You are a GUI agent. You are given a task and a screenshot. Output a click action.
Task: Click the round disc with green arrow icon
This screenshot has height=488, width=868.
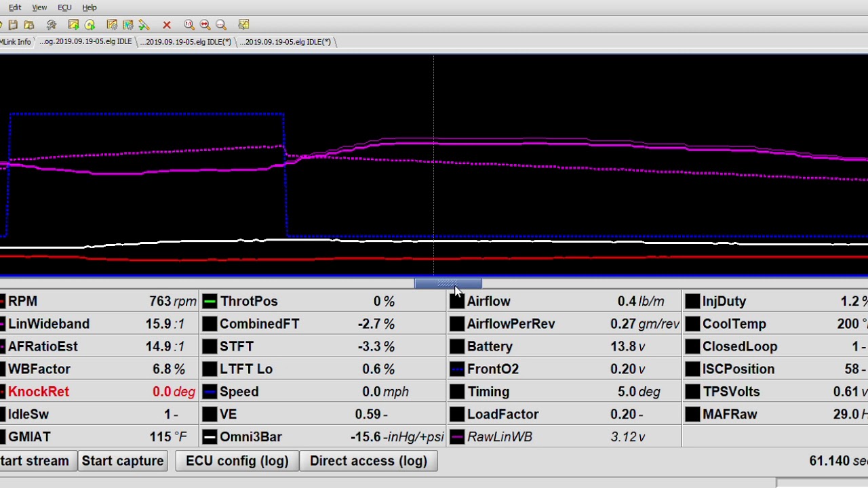[90, 25]
